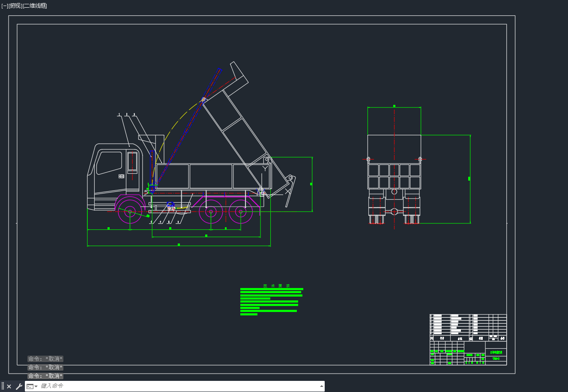Viewport: 568px width, 392px height.
Task: Open the 俯视 view controls menu
Action: coord(15,6)
